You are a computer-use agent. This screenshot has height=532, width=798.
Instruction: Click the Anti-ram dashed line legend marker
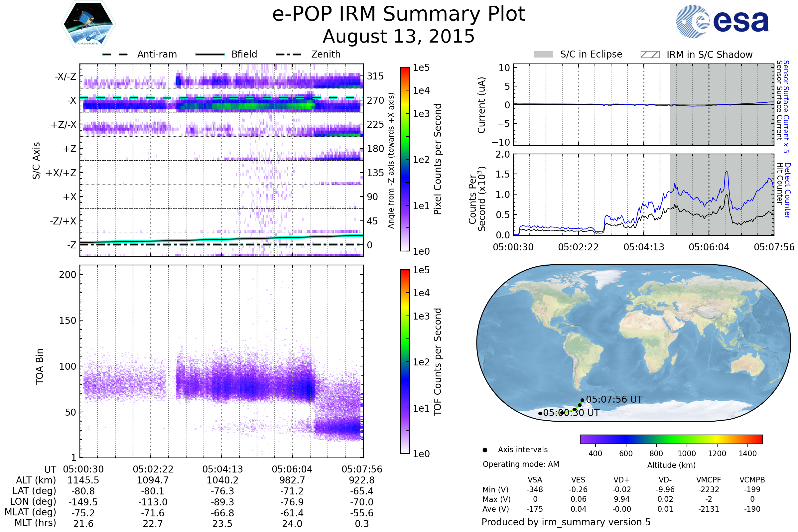point(115,54)
